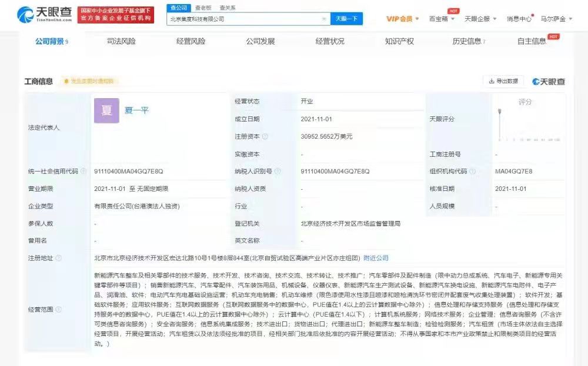Click help icon next to 统一社会信用代码
588x366 pixels.
[x=83, y=171]
